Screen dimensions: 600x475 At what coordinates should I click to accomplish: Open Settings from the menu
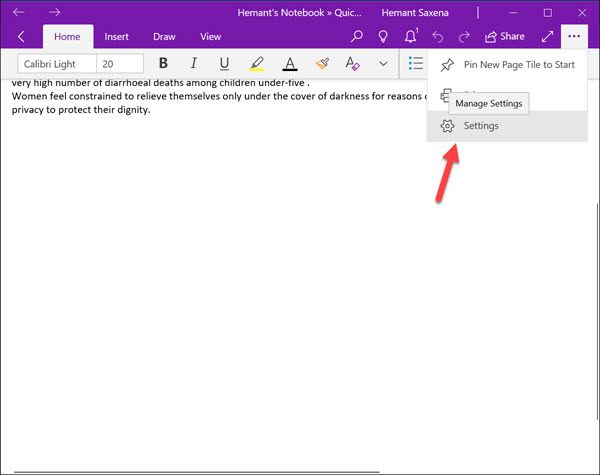pyautogui.click(x=507, y=126)
